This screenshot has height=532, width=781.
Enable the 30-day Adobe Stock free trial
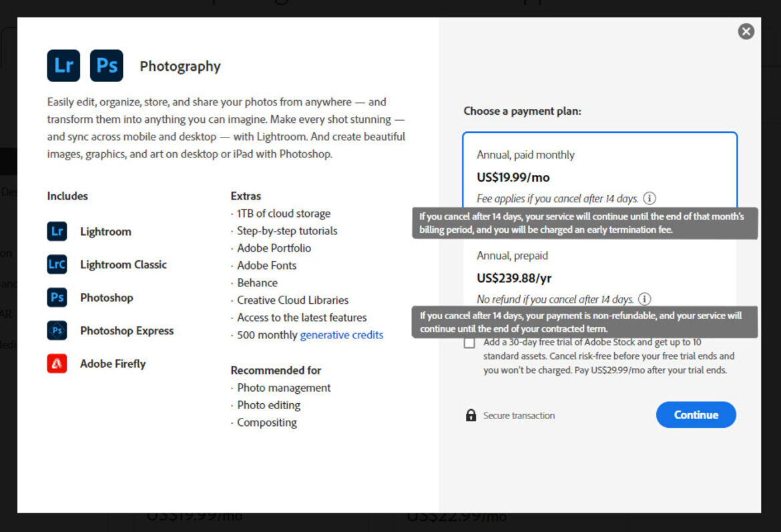pyautogui.click(x=469, y=342)
